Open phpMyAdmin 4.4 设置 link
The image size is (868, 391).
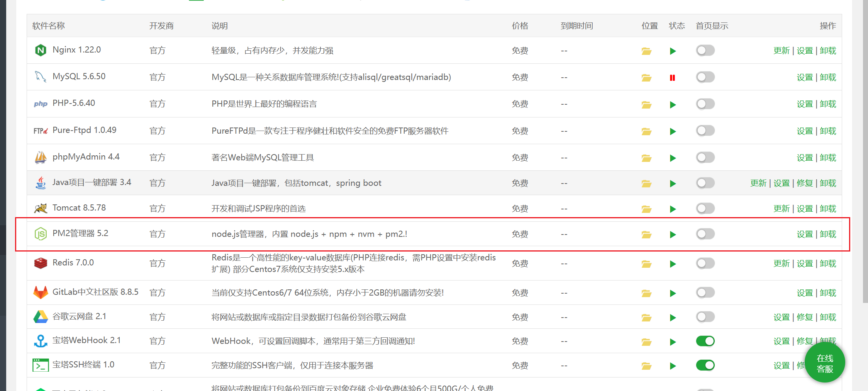[x=805, y=158]
